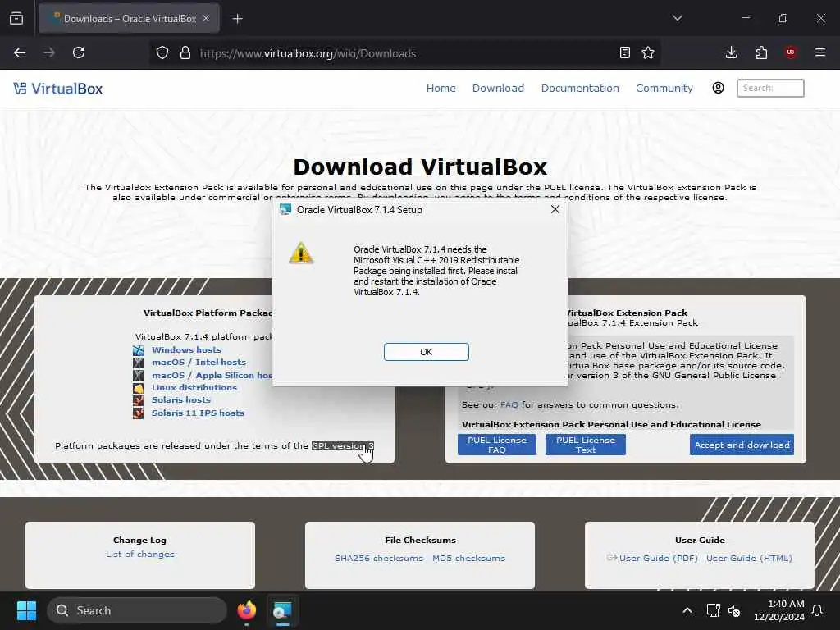The height and width of the screenshot is (630, 840).
Task: Click the uBlock Origin extension icon
Action: (791, 53)
